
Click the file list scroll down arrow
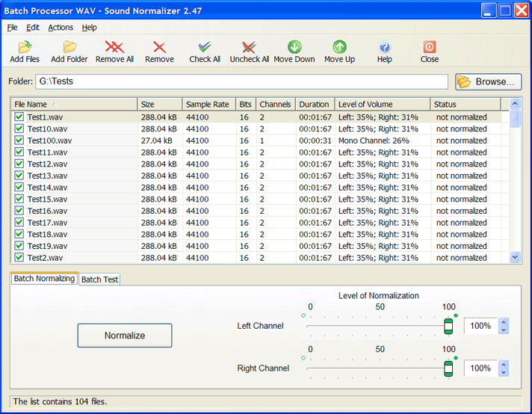coord(515,257)
